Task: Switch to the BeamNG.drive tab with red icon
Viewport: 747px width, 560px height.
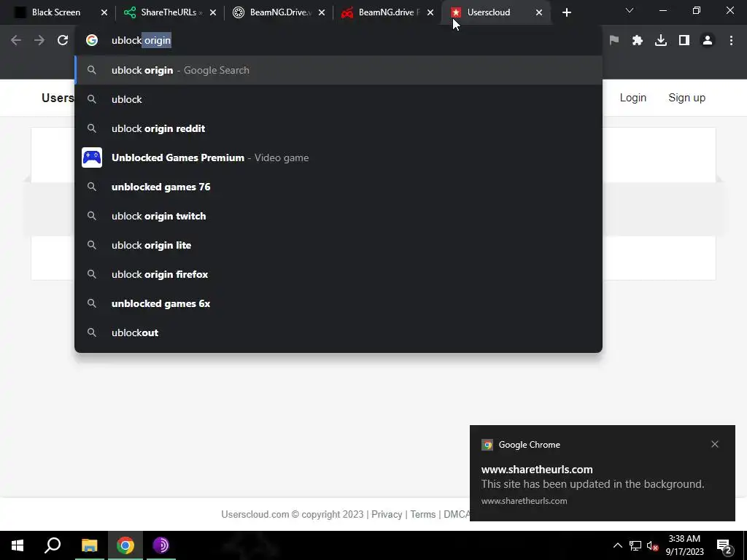Action: tap(382, 12)
